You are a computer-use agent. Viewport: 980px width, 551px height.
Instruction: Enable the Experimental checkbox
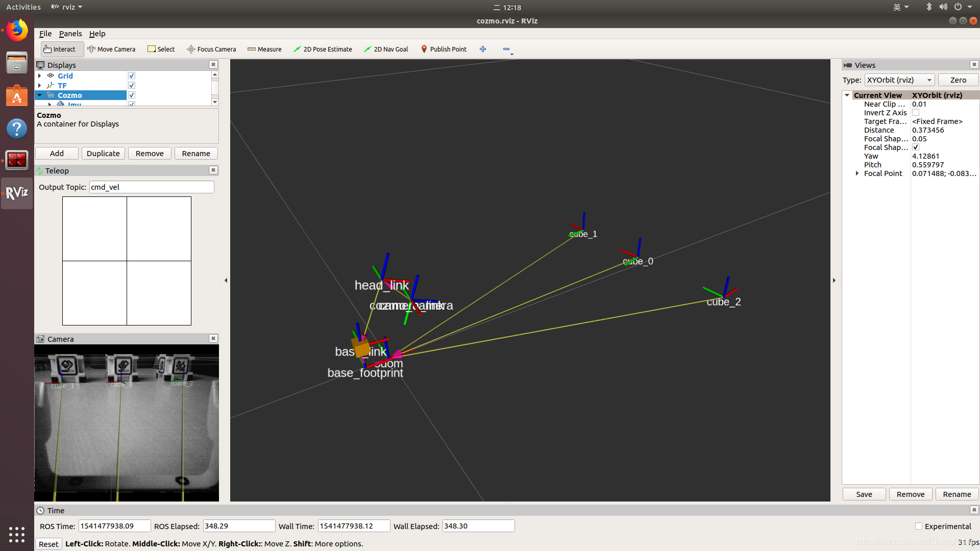(x=919, y=526)
